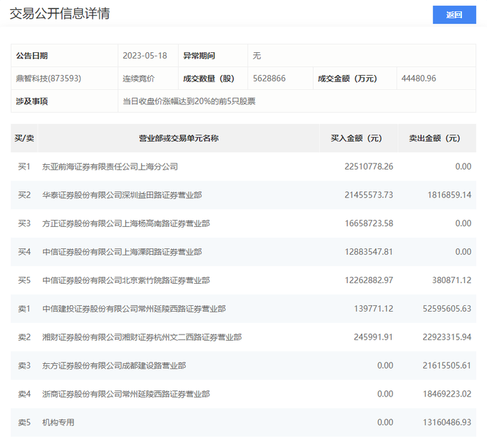This screenshot has height=448, width=487.
Task: Select row 东亚前海证券有限责任公司上海分公司
Action: [x=243, y=167]
